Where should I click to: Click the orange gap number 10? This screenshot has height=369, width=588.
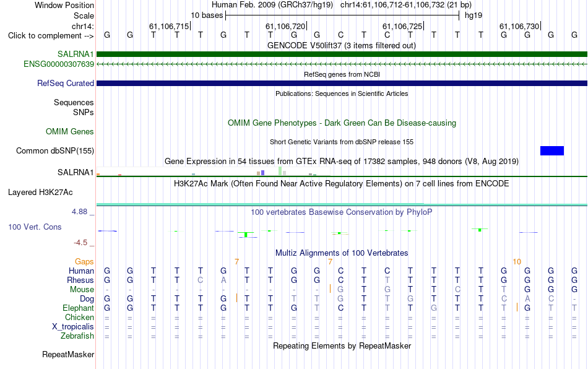517,262
